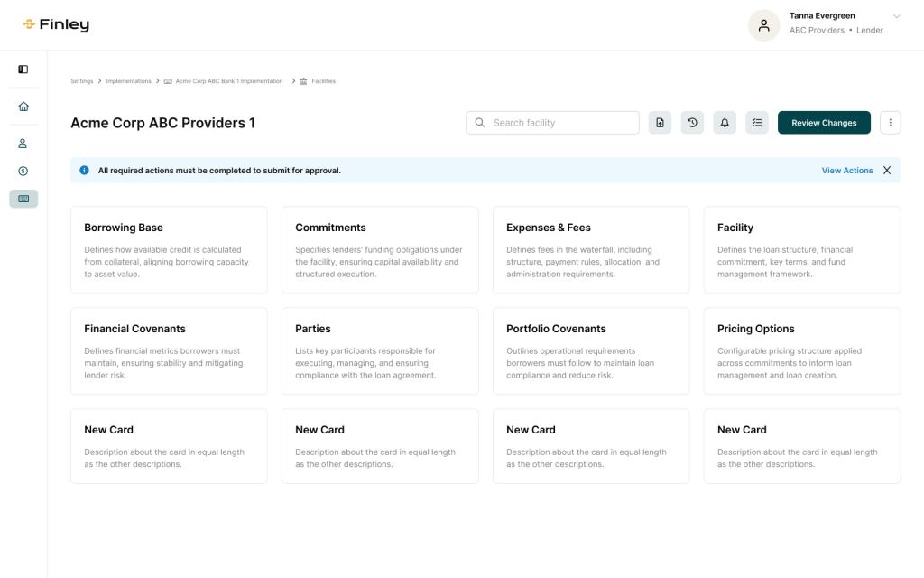Click the upload document icon button
Viewport: 924px width, 578px height.
[x=660, y=123]
